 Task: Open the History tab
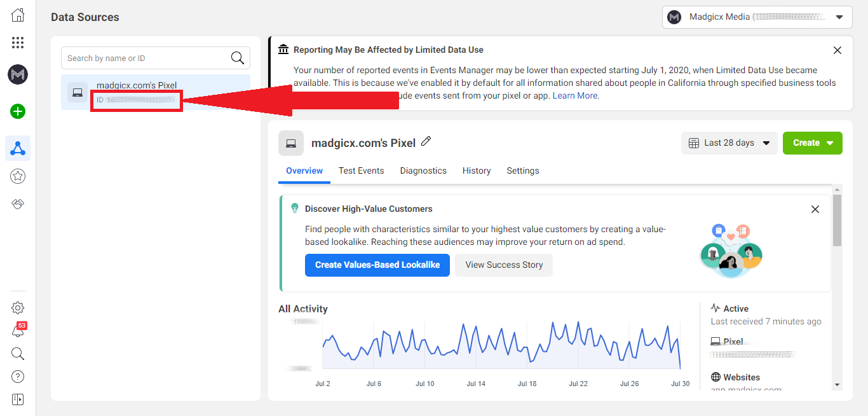(477, 170)
